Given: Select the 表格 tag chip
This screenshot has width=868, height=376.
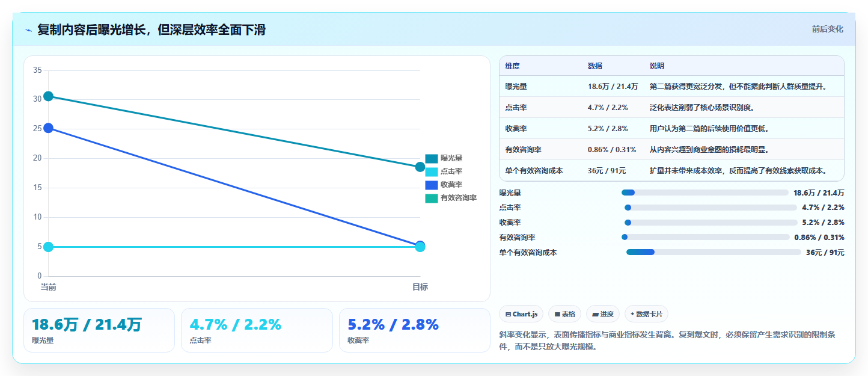Looking at the screenshot, I should click(x=564, y=314).
